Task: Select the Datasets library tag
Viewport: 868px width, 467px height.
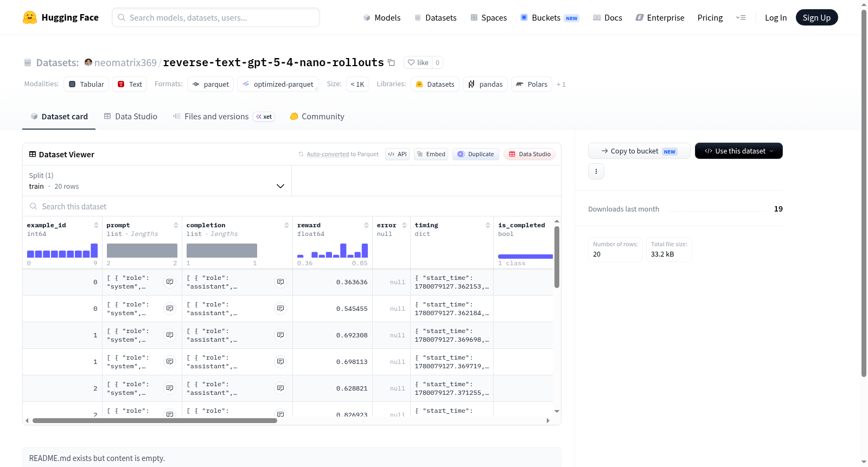Action: (435, 84)
